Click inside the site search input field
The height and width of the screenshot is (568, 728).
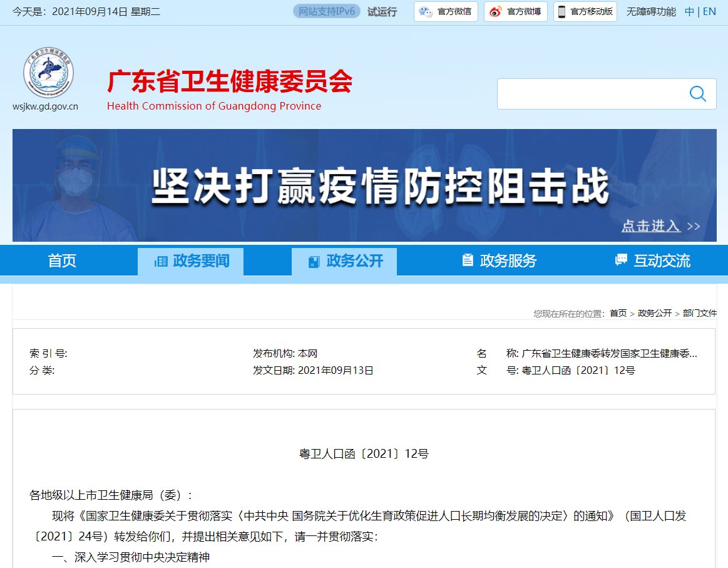click(x=588, y=94)
